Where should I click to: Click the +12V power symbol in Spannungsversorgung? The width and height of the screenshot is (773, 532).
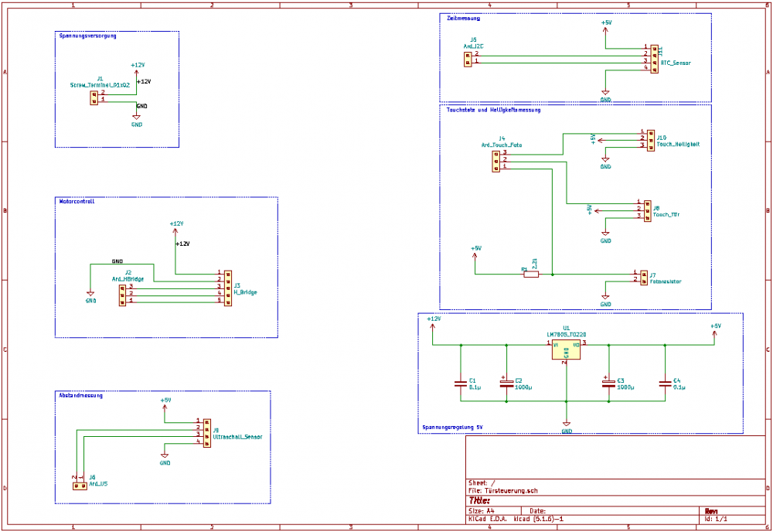[x=137, y=66]
